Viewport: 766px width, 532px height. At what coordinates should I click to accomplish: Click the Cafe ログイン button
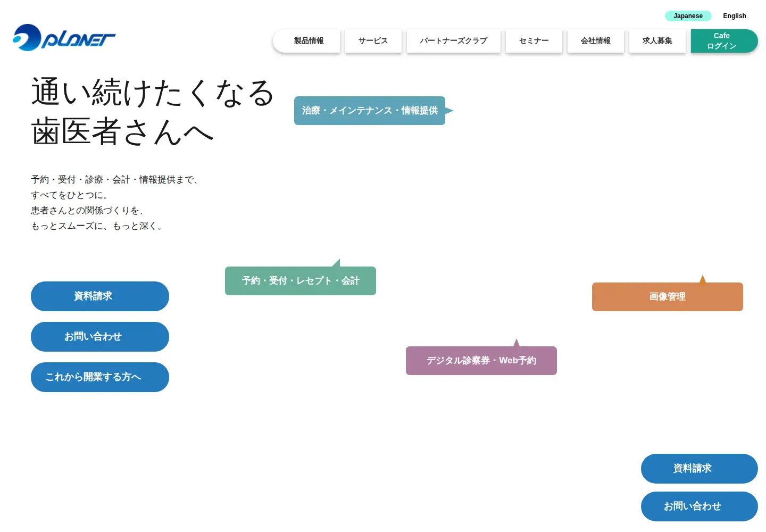[x=724, y=41]
